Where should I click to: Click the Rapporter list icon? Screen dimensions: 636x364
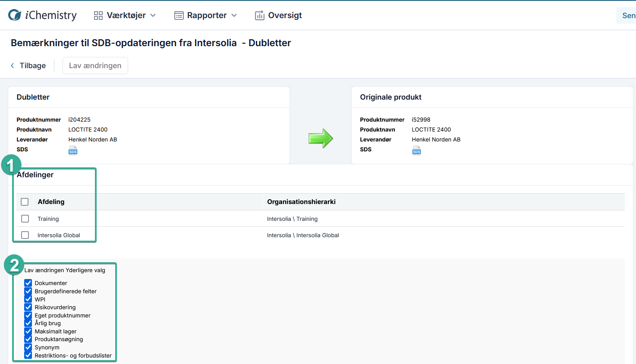pos(179,16)
